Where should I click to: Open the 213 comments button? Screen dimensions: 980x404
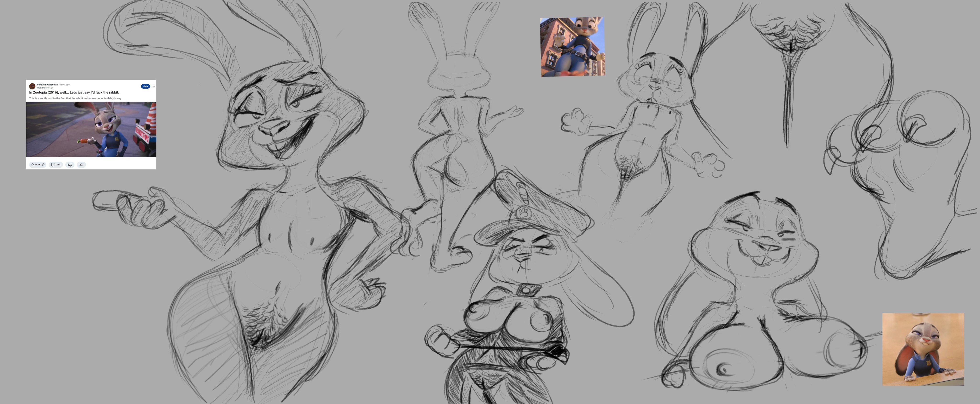[x=56, y=164]
